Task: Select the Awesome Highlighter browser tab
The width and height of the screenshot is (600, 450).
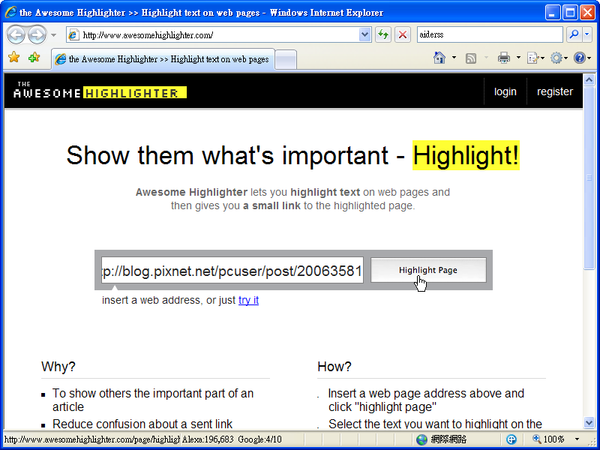Action: 163,59
